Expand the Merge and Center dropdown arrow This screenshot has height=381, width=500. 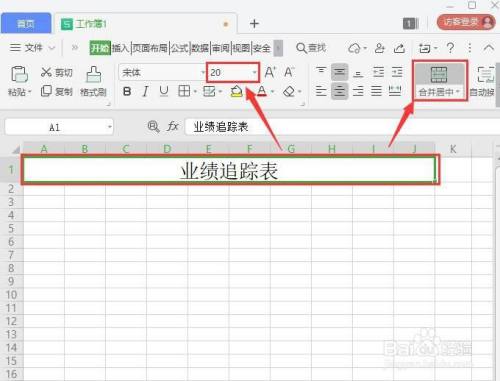pyautogui.click(x=458, y=92)
